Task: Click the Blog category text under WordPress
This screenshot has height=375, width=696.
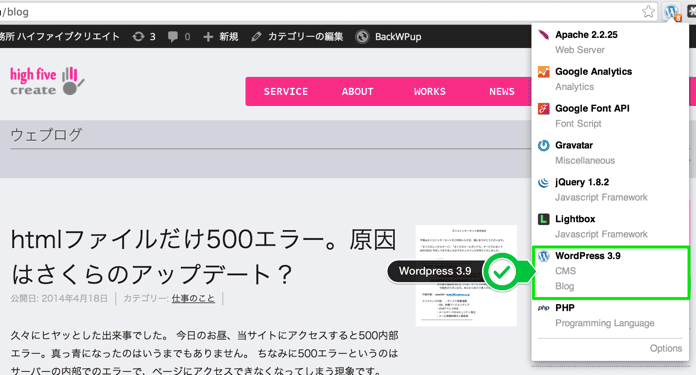Action: pos(564,286)
